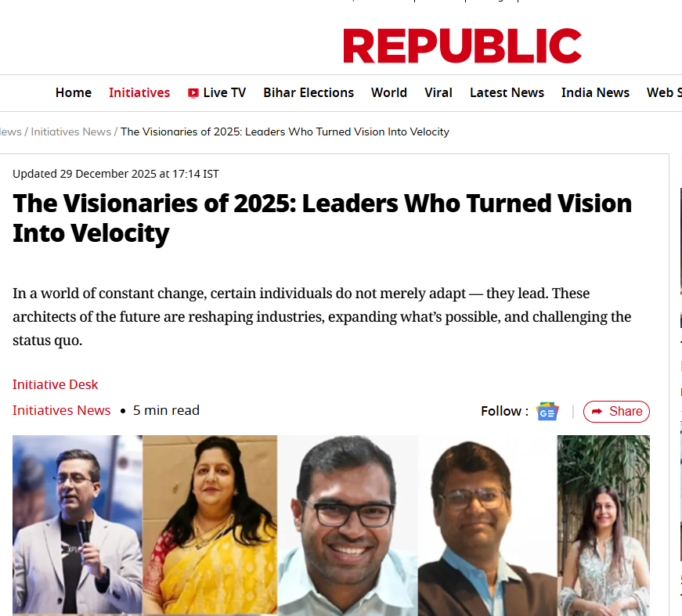This screenshot has height=616, width=682.
Task: Click the Initiatives News breadcrumb link
Action: coord(70,131)
